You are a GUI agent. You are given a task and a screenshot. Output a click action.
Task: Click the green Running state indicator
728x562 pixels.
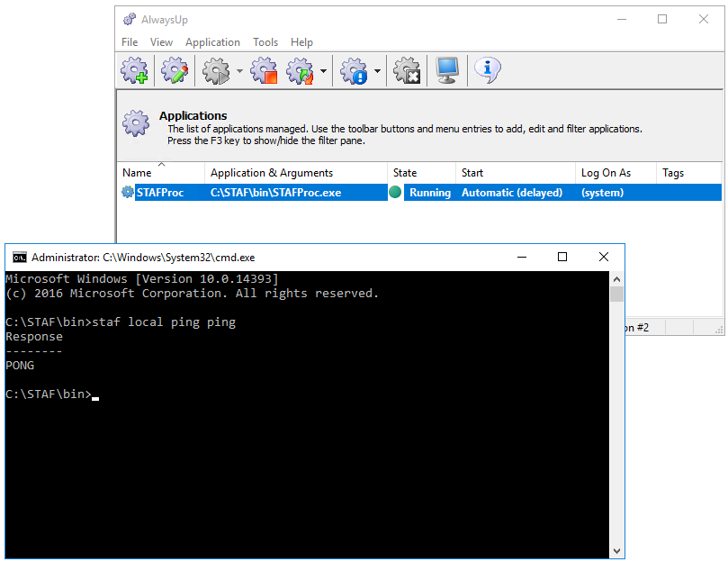coord(395,192)
